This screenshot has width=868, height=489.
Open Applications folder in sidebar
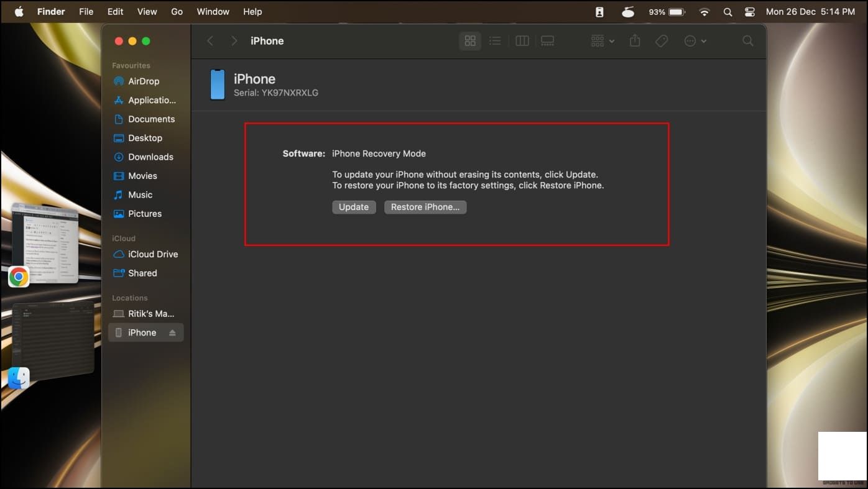click(x=145, y=100)
